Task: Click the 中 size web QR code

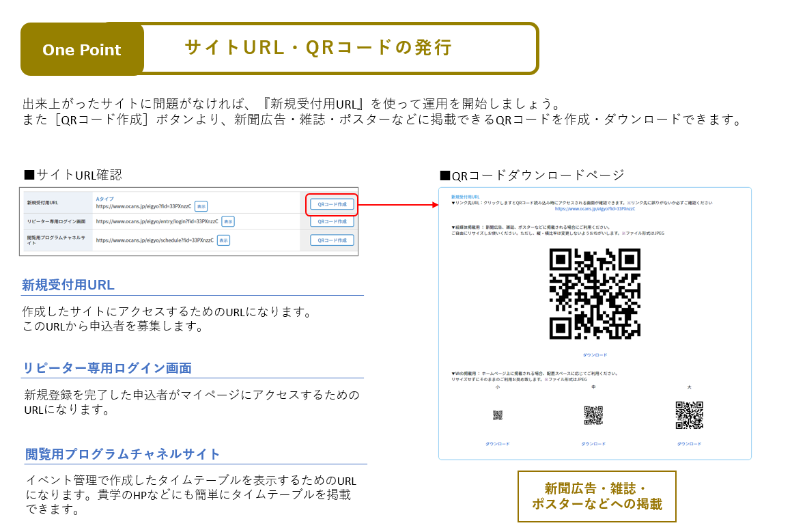Action: tap(593, 415)
